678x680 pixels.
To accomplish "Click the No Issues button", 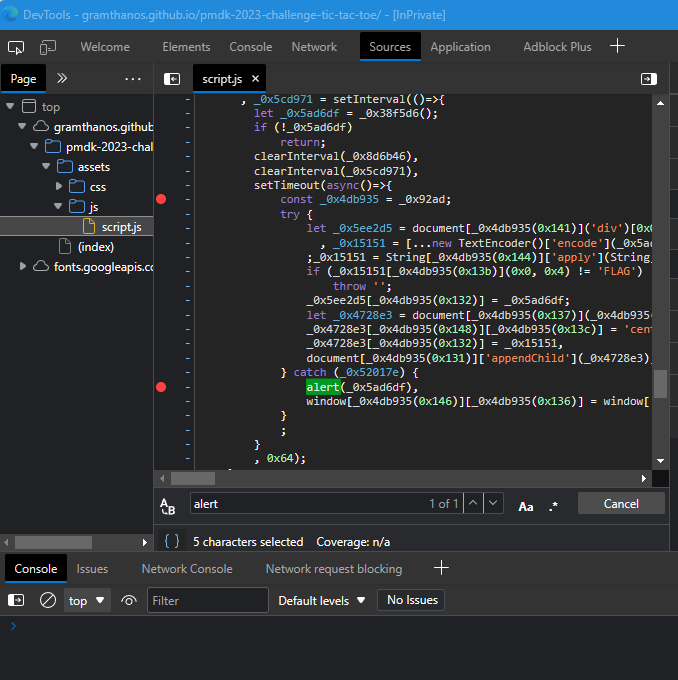I will point(411,600).
